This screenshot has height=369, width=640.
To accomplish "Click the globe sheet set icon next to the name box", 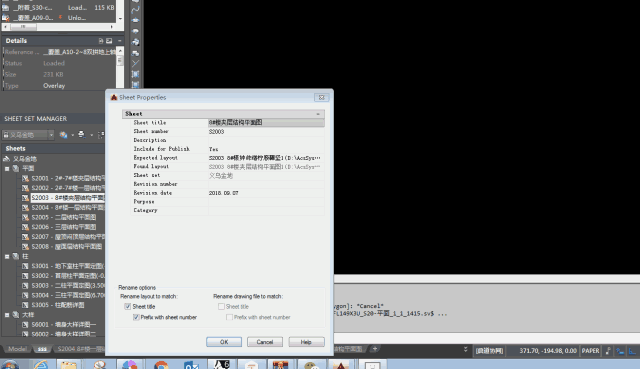I will point(63,135).
